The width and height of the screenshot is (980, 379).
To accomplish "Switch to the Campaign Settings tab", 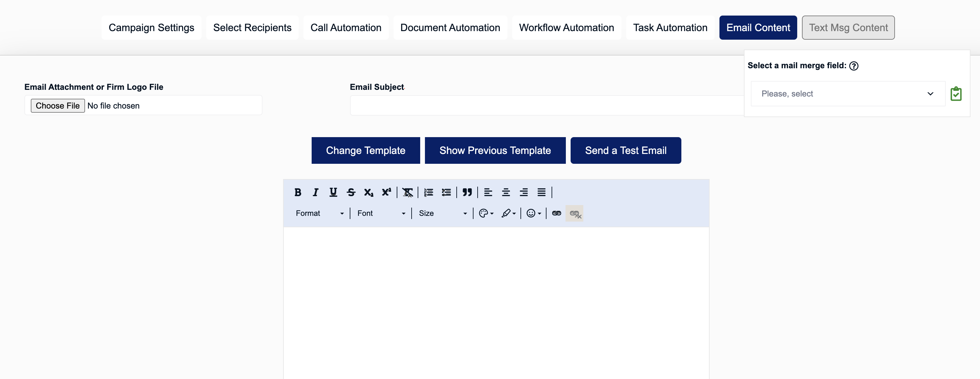I will click(151, 28).
